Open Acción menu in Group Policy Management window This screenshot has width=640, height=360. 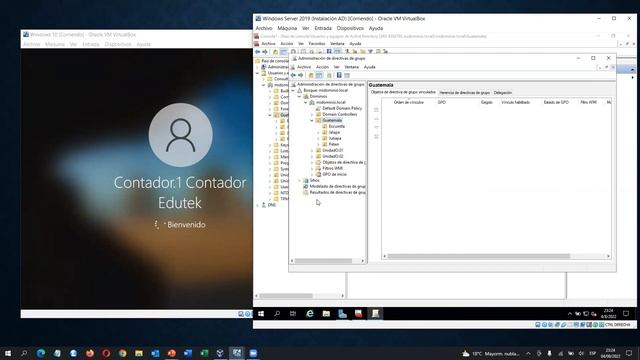click(x=322, y=67)
